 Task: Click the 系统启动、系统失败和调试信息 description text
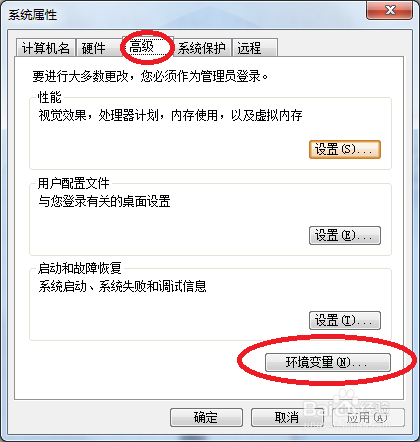pyautogui.click(x=122, y=286)
